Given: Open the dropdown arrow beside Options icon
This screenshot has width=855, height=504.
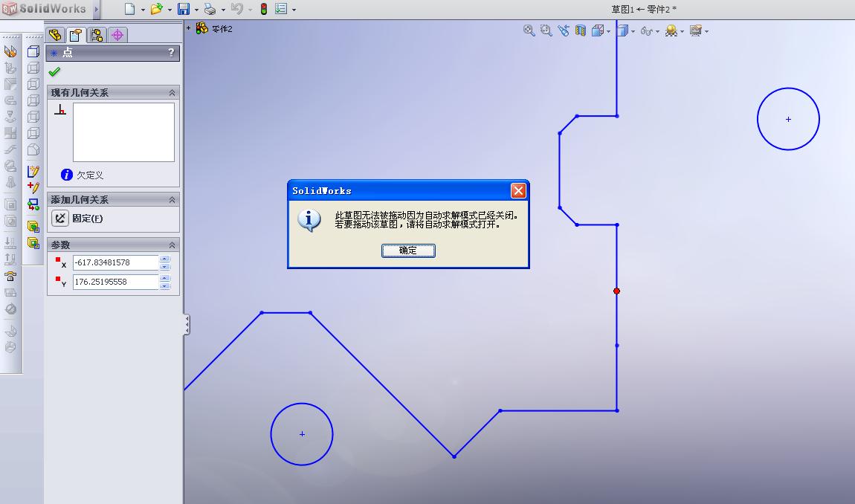Looking at the screenshot, I should click(294, 10).
